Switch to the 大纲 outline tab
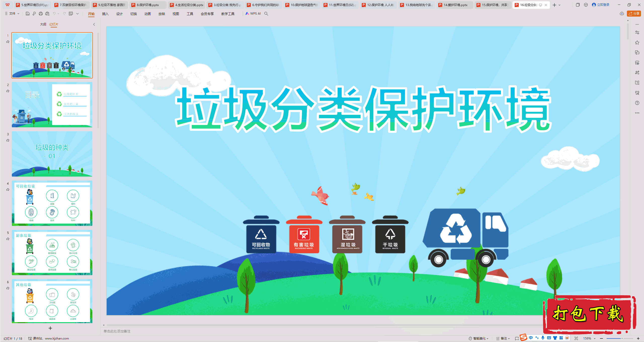The image size is (644, 342). pyautogui.click(x=43, y=24)
